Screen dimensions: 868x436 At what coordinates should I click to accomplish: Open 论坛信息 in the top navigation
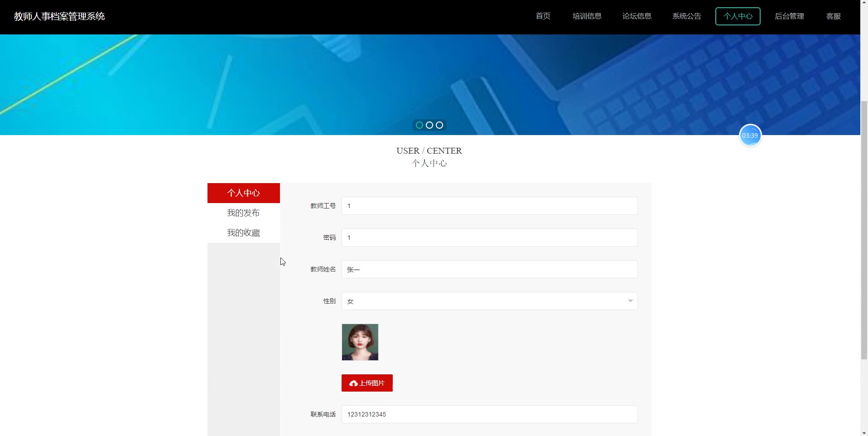(x=637, y=16)
